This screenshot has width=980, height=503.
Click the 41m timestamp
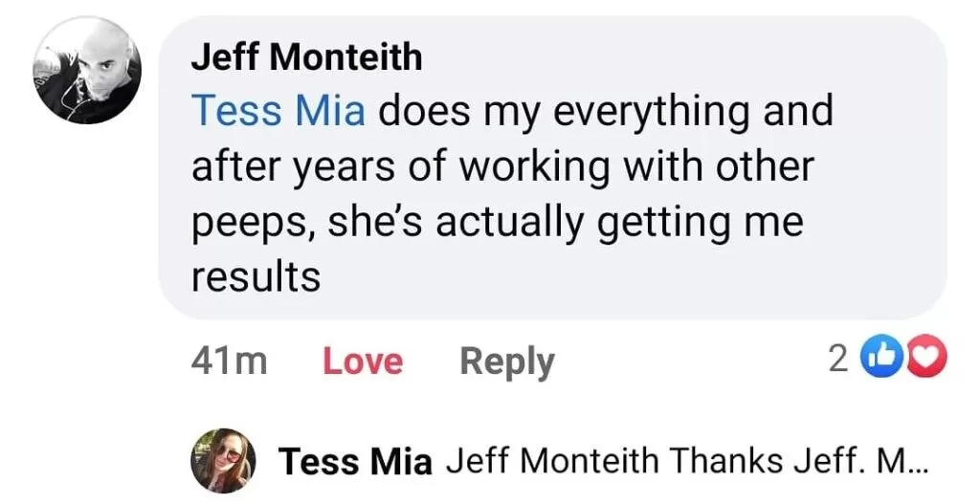[230, 361]
